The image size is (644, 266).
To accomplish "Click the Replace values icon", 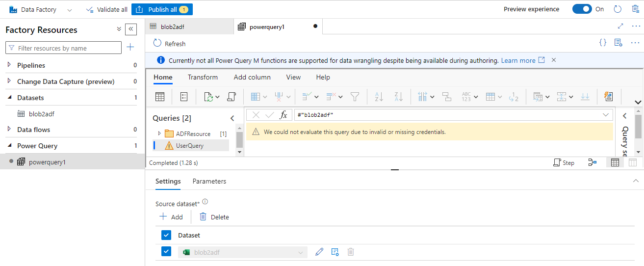I will click(x=514, y=97).
